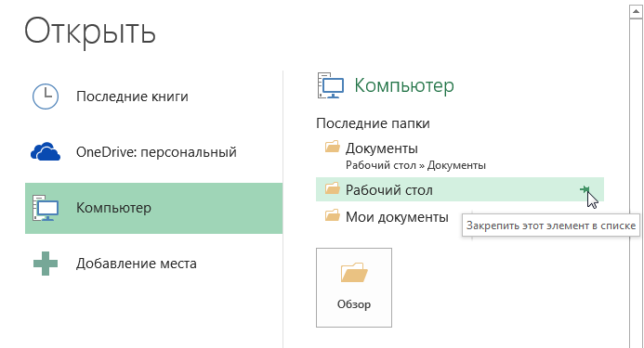The width and height of the screenshot is (644, 348).
Task: Click the scrollbar up arrow
Action: click(x=637, y=11)
